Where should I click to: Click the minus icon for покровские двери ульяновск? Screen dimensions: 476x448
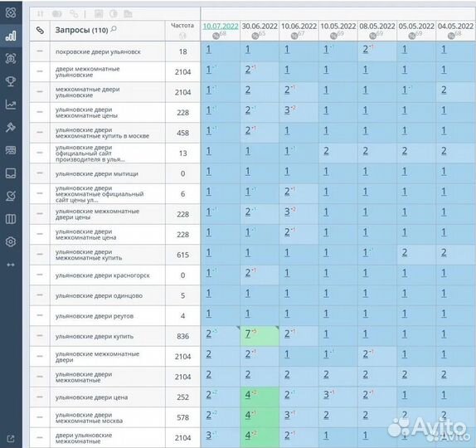[40, 51]
